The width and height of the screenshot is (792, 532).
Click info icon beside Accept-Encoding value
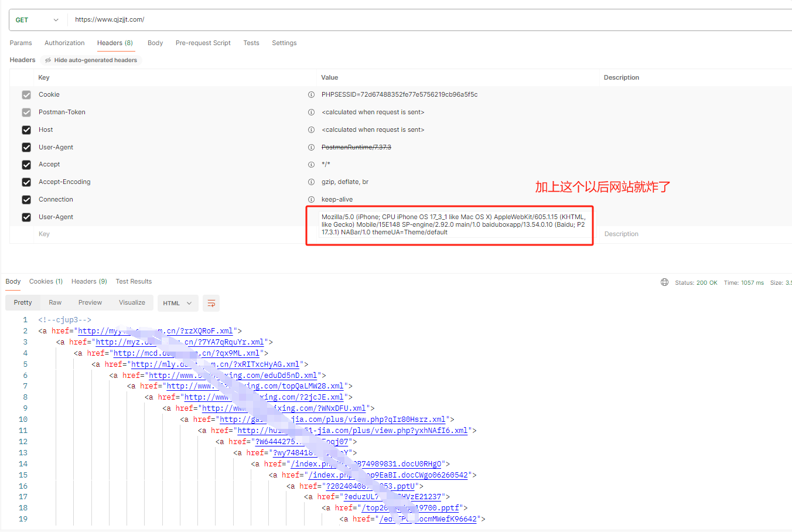311,182
